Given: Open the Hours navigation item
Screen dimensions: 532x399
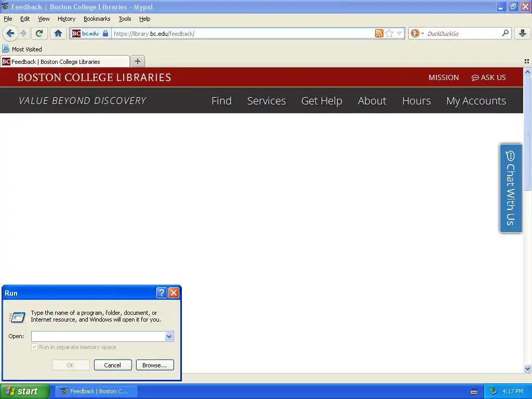Looking at the screenshot, I should 416,101.
